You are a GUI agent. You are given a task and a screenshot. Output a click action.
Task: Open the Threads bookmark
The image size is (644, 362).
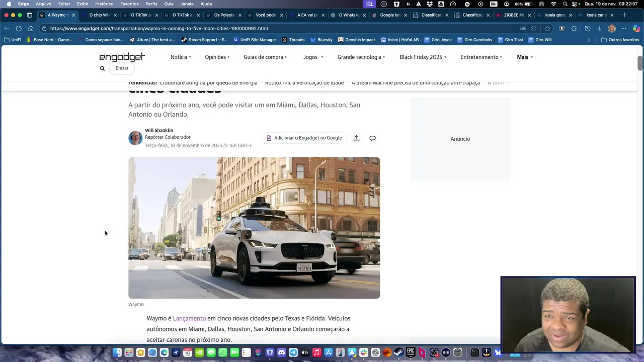click(x=293, y=40)
